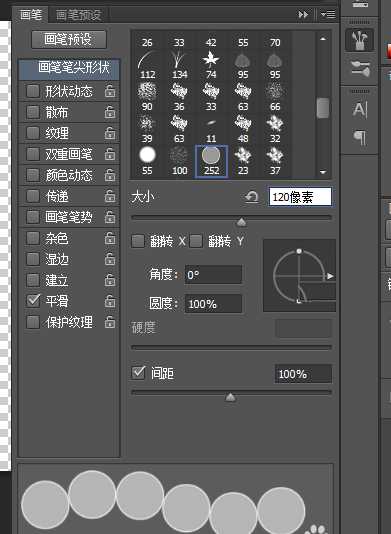Open 保护纹理 option row
Viewport: 391px width, 534px height.
(69, 322)
